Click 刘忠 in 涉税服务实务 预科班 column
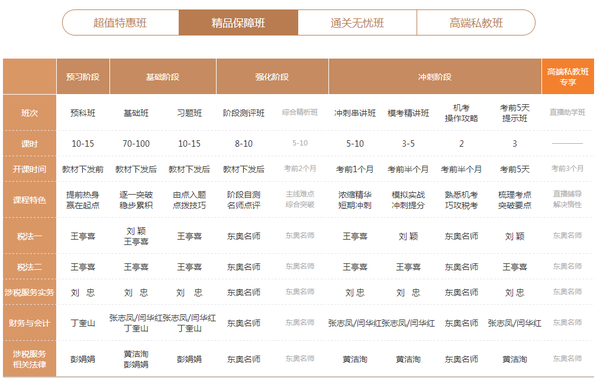This screenshot has height=378, width=600. click(83, 292)
